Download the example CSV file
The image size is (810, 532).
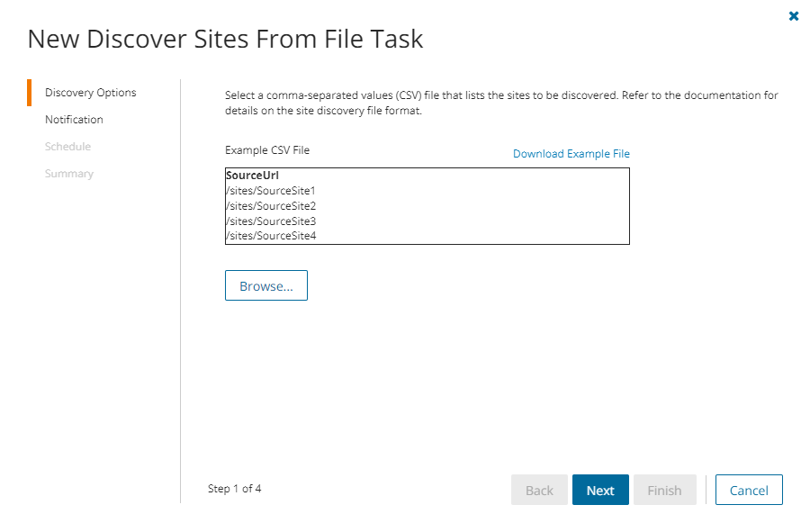pyautogui.click(x=571, y=154)
